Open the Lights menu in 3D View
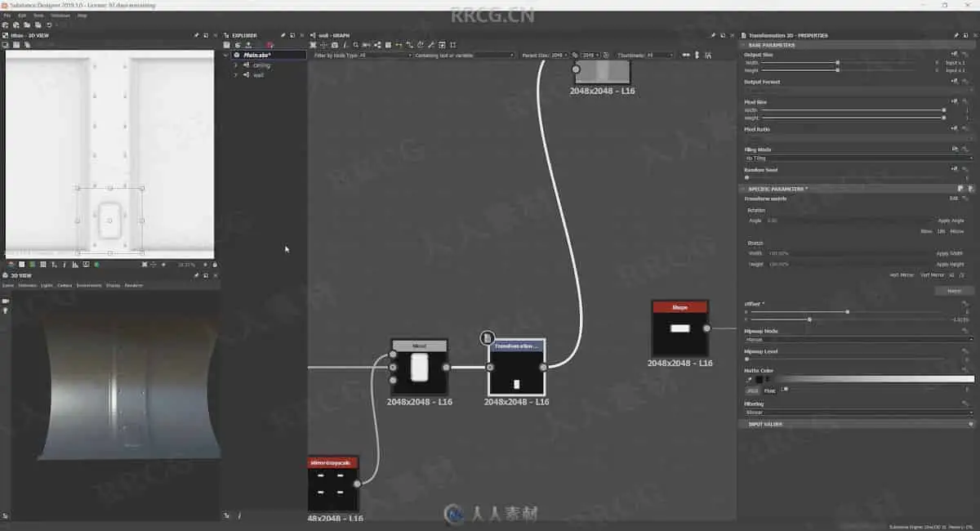980x531 pixels. click(47, 285)
